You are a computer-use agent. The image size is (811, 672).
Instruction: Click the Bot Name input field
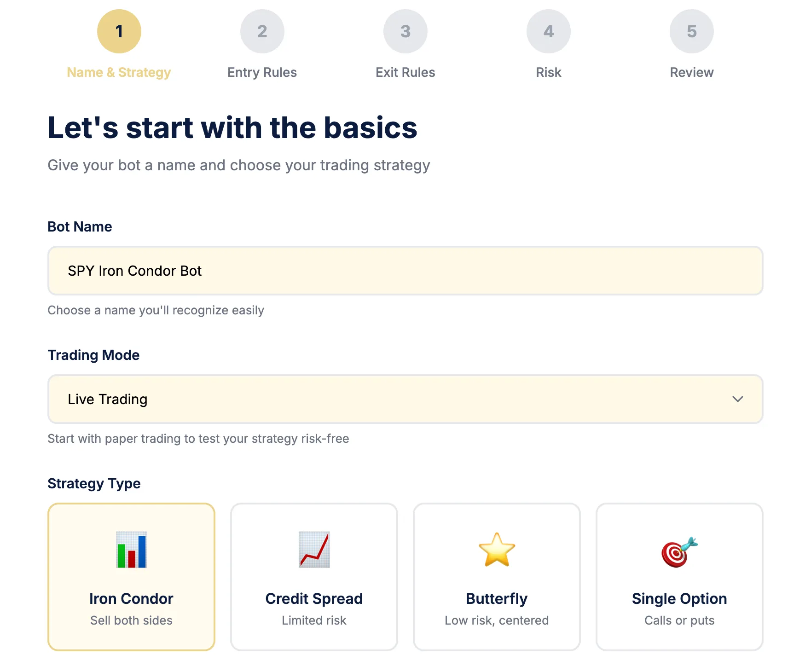[x=405, y=271]
